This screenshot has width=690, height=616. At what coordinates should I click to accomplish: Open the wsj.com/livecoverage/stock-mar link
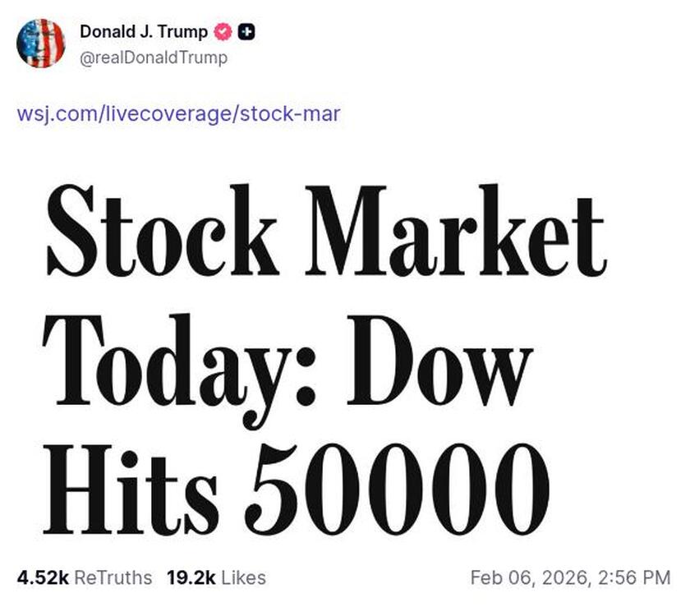tap(178, 115)
